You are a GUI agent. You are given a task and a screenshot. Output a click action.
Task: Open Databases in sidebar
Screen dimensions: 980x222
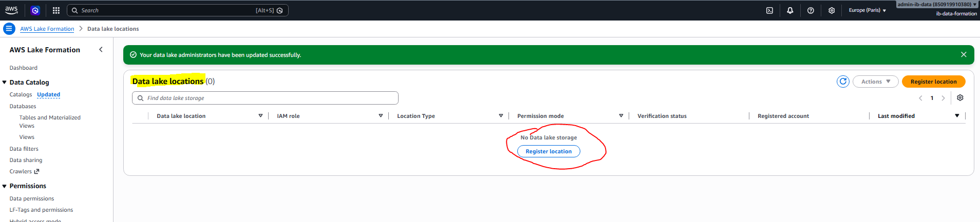coord(23,106)
